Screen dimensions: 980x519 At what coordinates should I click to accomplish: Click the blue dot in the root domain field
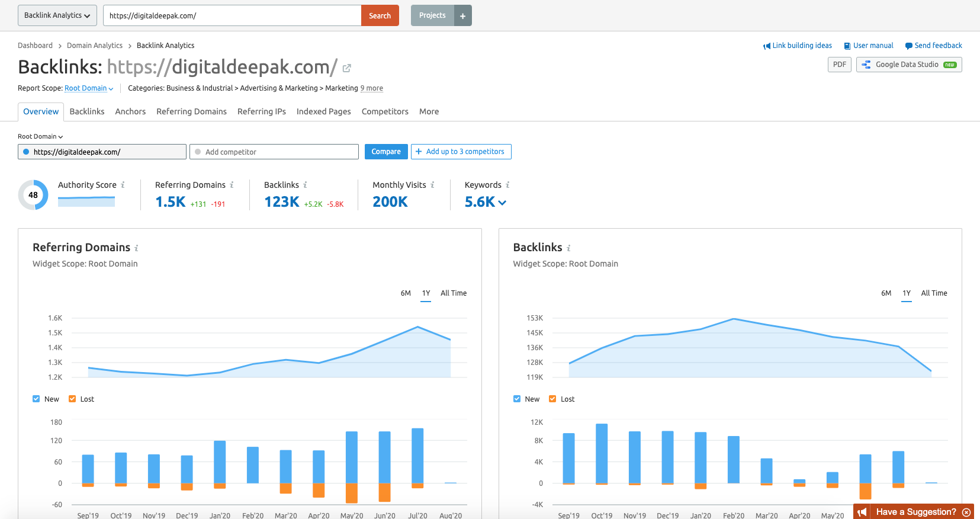[x=26, y=152]
